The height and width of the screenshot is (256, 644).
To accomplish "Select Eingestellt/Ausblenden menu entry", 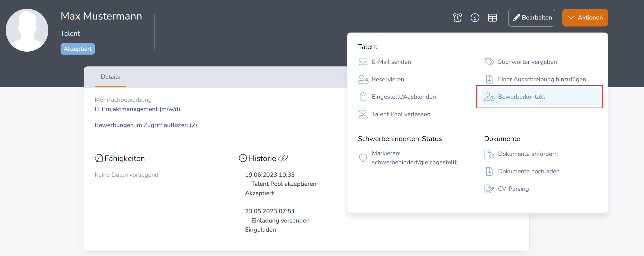I will tap(404, 97).
